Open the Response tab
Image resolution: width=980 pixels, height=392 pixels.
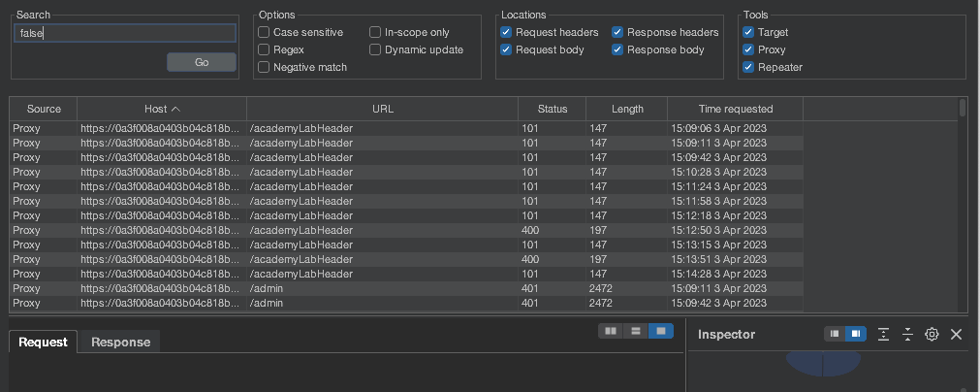(x=120, y=342)
